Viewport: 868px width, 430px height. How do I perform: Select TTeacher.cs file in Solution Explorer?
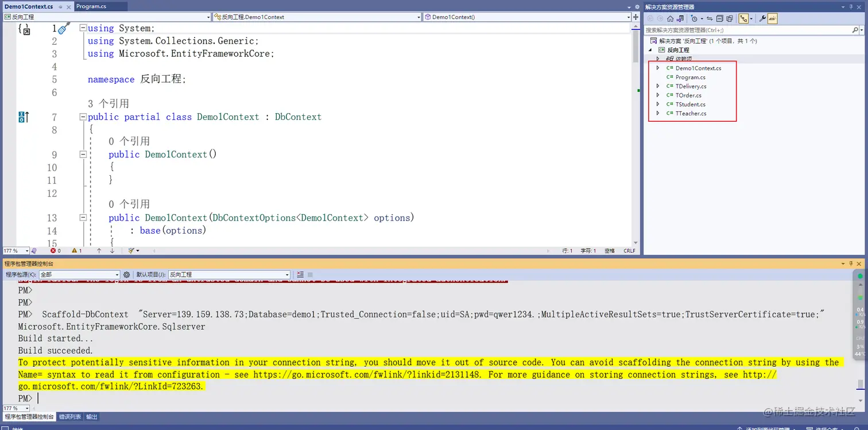tap(691, 114)
